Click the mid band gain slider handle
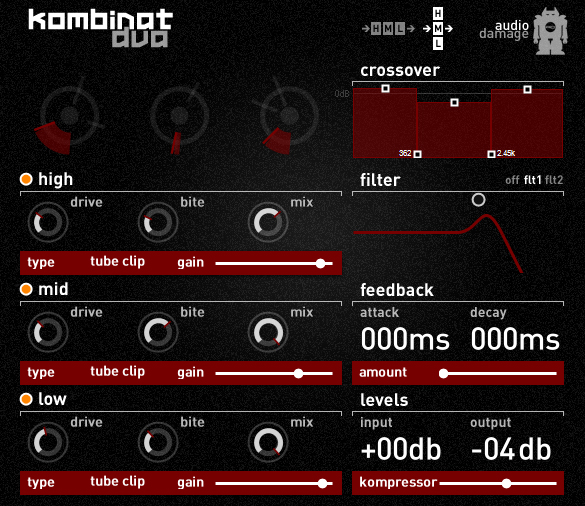 click(298, 374)
